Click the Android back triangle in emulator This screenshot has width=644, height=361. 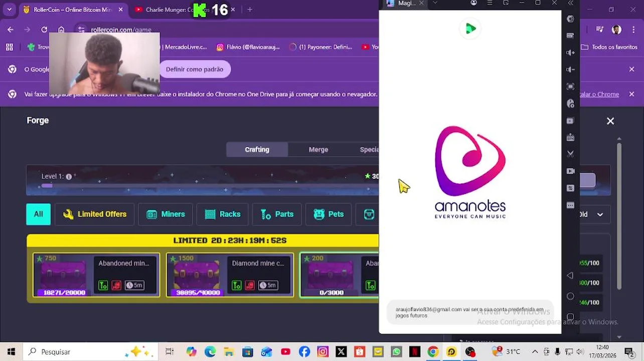click(x=570, y=275)
